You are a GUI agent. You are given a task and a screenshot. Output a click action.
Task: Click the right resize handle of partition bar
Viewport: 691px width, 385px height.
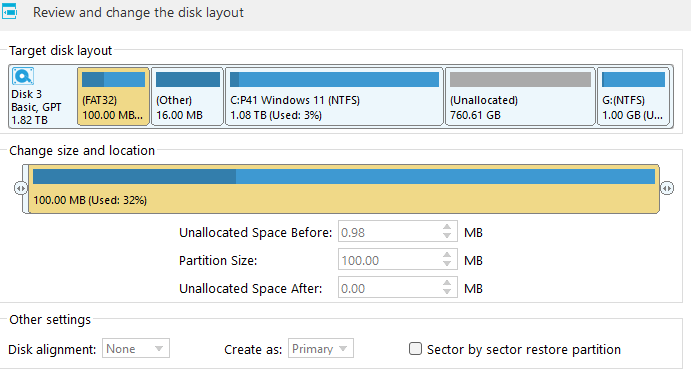[x=667, y=189]
